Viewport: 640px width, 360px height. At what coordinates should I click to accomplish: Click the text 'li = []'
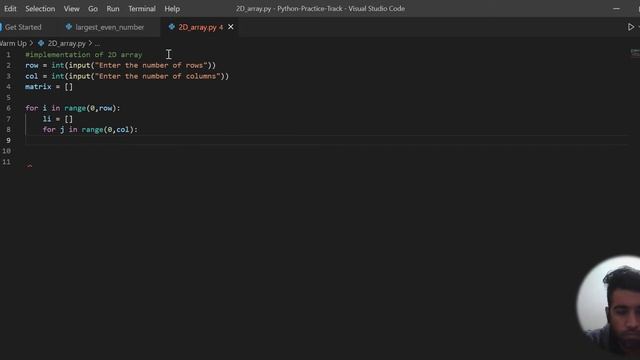[58, 119]
